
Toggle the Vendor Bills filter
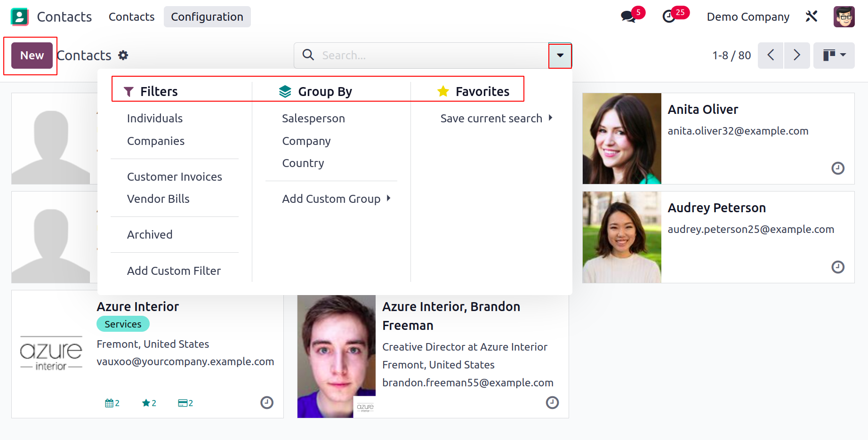158,199
